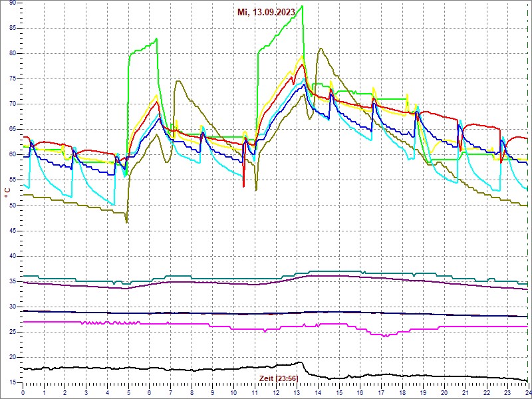
Task: Select the Zeit [23:56] time label
Action: 279,378
